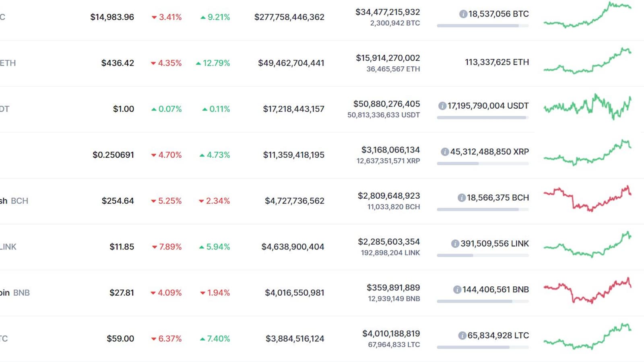Open the red BNB 7-day sparkline chart
The width and height of the screenshot is (644, 362).
coord(587,290)
